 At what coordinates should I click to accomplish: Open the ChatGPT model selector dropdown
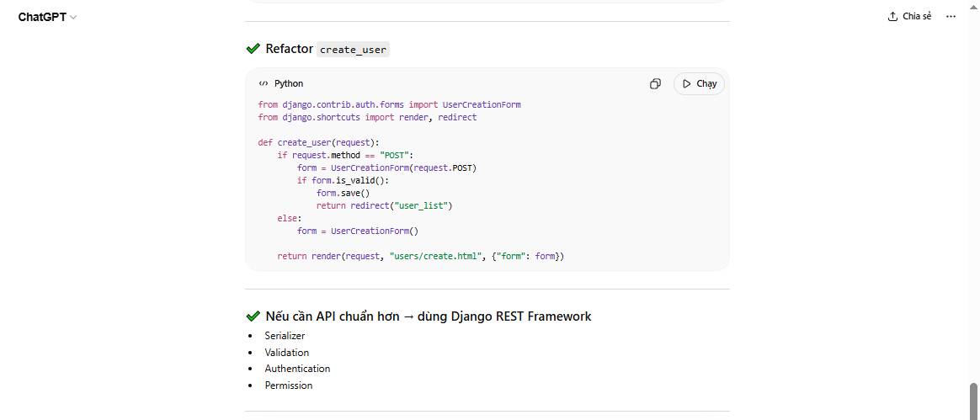pyautogui.click(x=47, y=17)
